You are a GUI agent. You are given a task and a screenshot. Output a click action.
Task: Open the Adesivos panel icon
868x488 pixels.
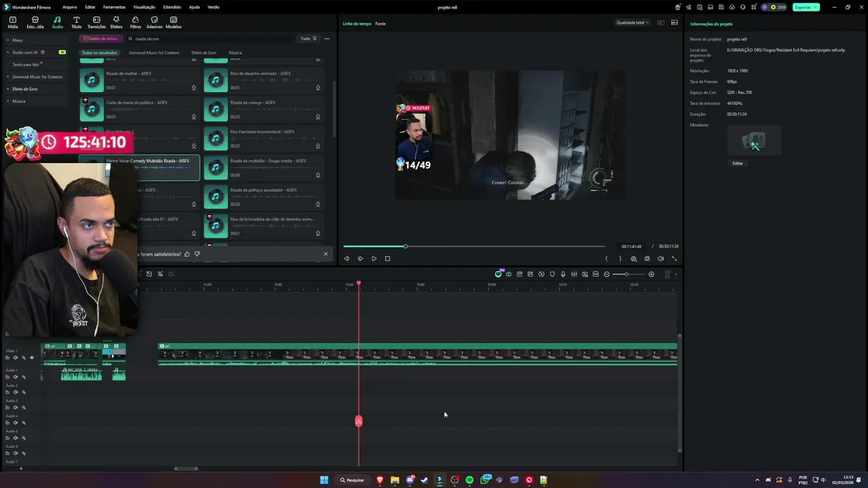[x=155, y=22]
